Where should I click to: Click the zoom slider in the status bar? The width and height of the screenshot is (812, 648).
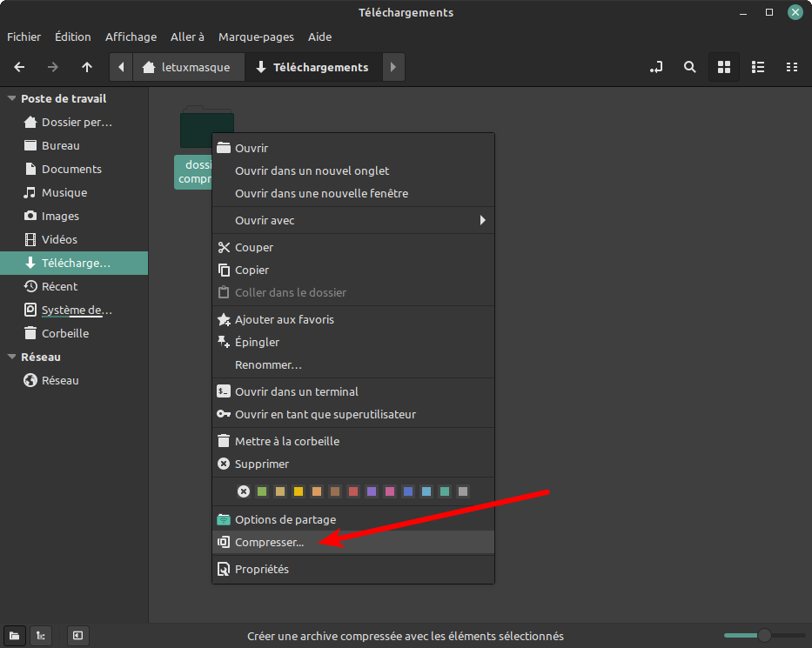tap(764, 635)
